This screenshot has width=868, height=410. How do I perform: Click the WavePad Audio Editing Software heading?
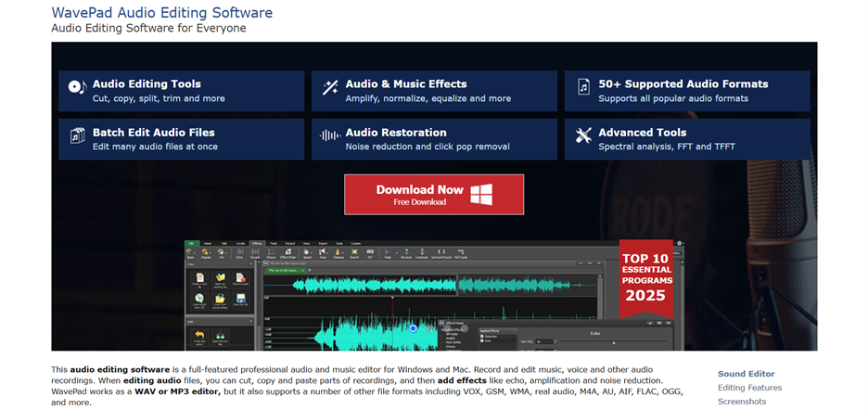tap(161, 12)
